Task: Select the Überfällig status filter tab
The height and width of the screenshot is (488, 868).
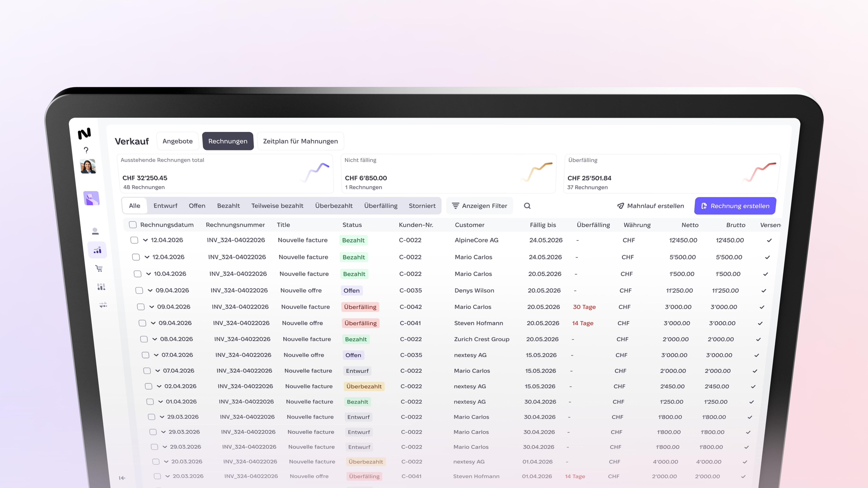Action: (380, 206)
